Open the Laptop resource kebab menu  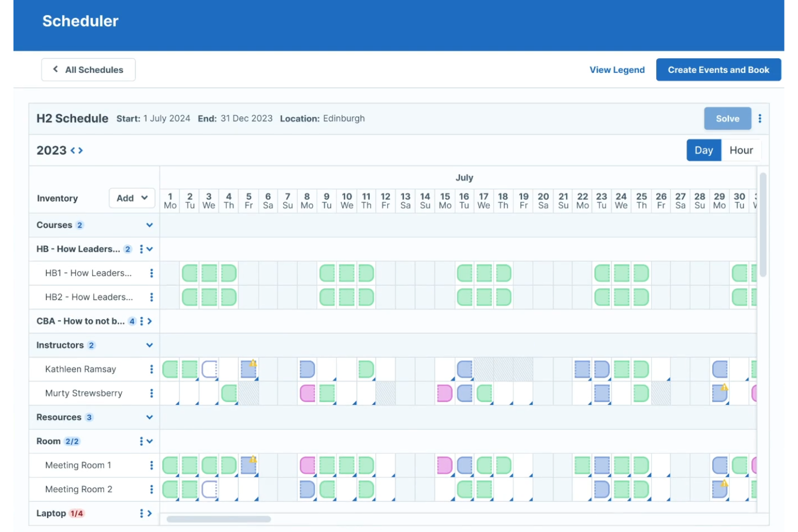(x=141, y=513)
